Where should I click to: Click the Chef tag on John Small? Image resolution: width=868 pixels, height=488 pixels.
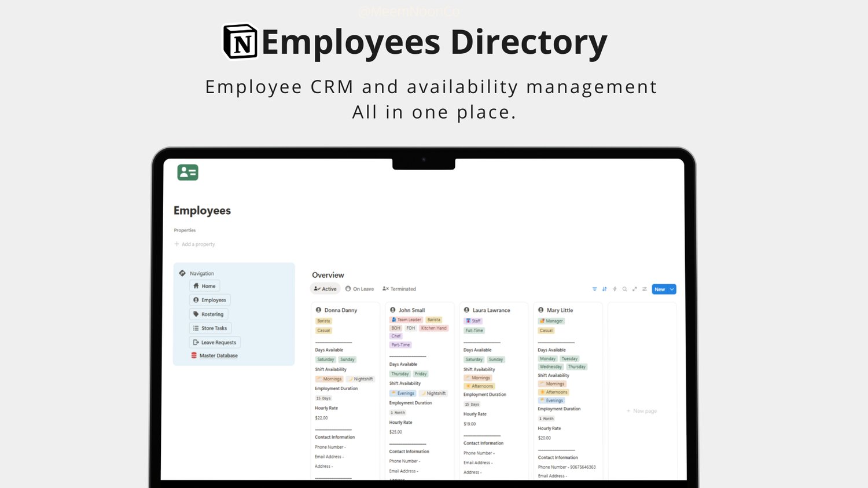pos(396,336)
